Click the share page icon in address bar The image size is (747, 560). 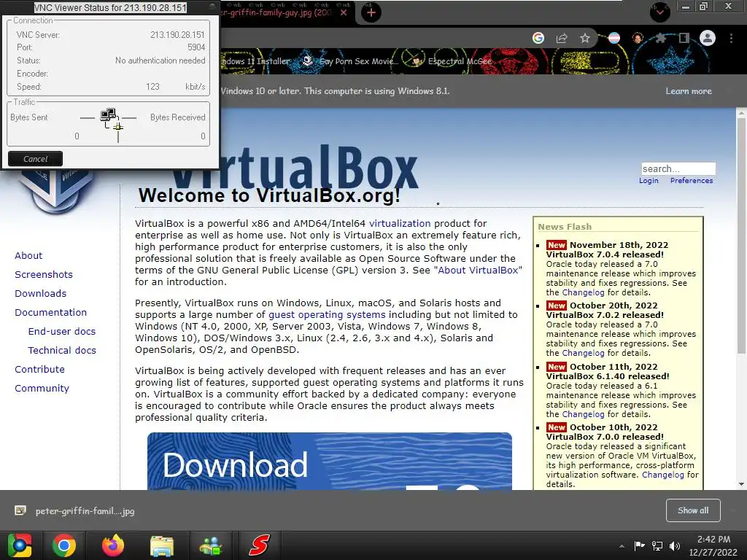pos(562,38)
